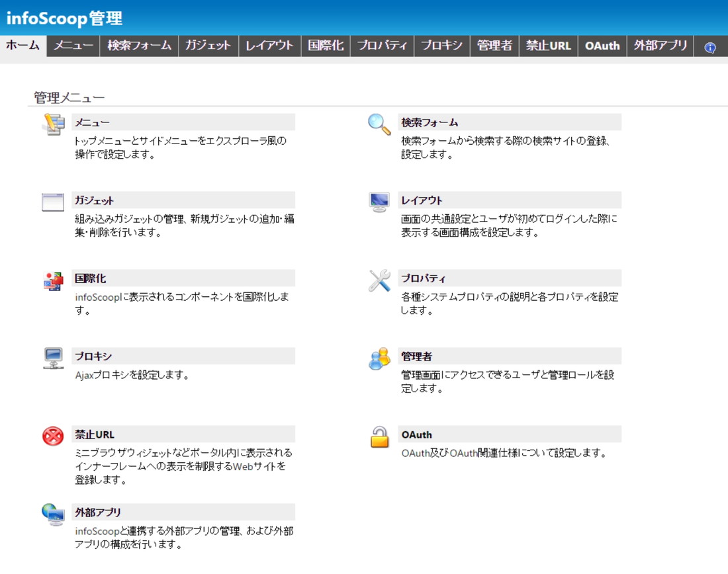Follow the プロキシ heading link

click(x=93, y=356)
